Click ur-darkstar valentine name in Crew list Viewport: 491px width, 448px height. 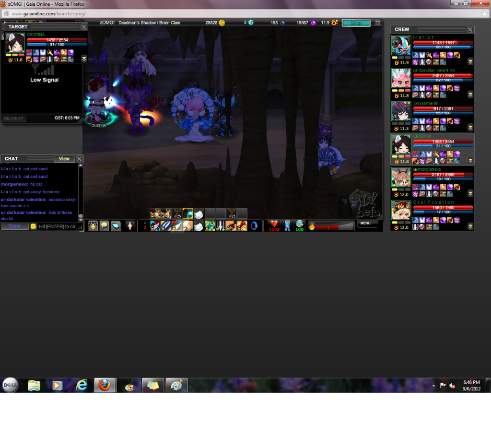point(433,70)
